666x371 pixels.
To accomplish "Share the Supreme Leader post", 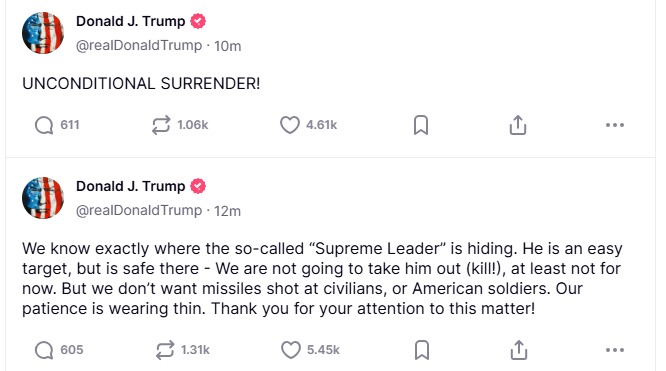I will pos(519,350).
